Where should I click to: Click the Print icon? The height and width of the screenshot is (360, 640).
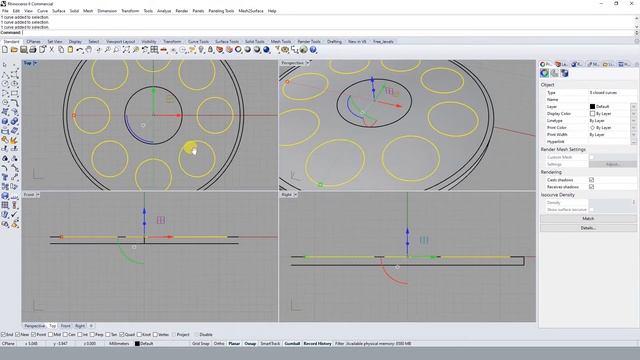pos(33,50)
